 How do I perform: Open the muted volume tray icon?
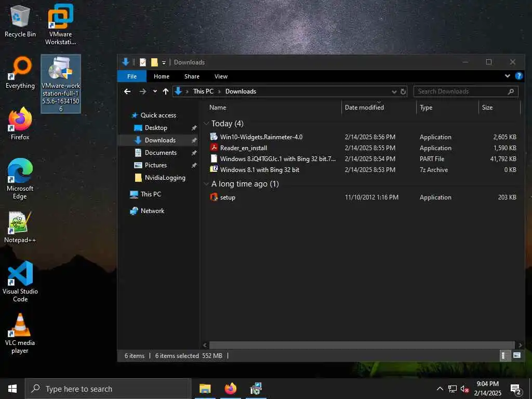pyautogui.click(x=465, y=389)
